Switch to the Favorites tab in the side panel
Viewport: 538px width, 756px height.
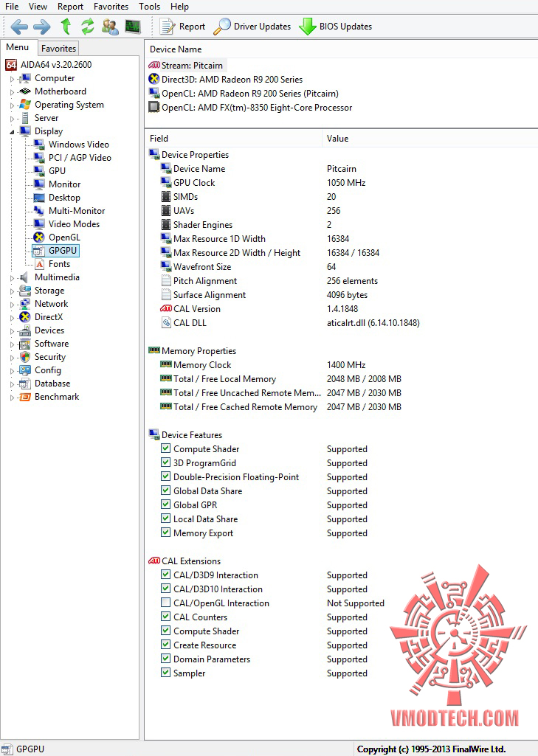[58, 48]
